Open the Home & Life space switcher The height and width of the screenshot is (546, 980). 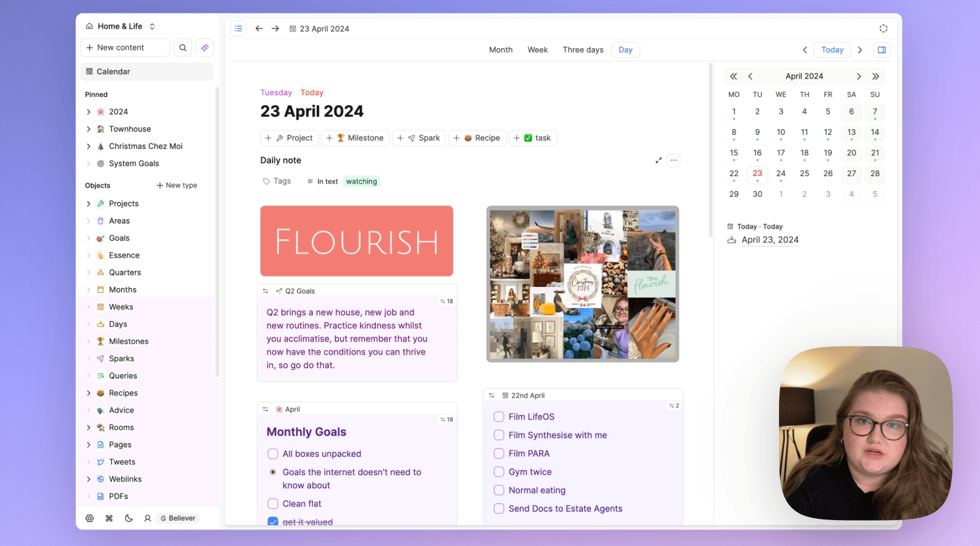(121, 26)
